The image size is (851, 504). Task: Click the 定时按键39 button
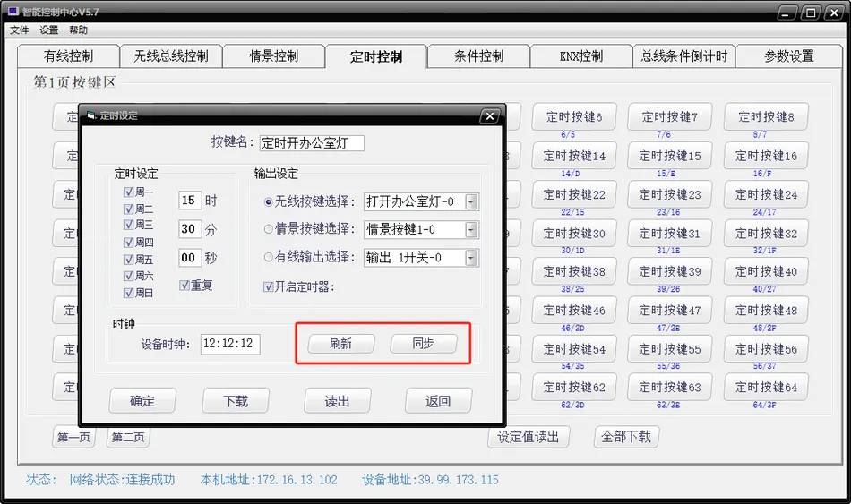coord(670,271)
